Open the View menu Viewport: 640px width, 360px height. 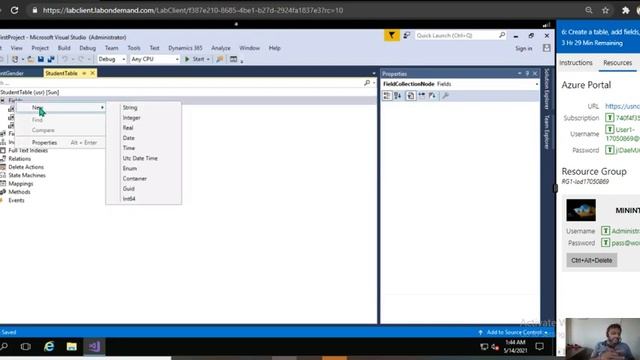click(x=16, y=48)
